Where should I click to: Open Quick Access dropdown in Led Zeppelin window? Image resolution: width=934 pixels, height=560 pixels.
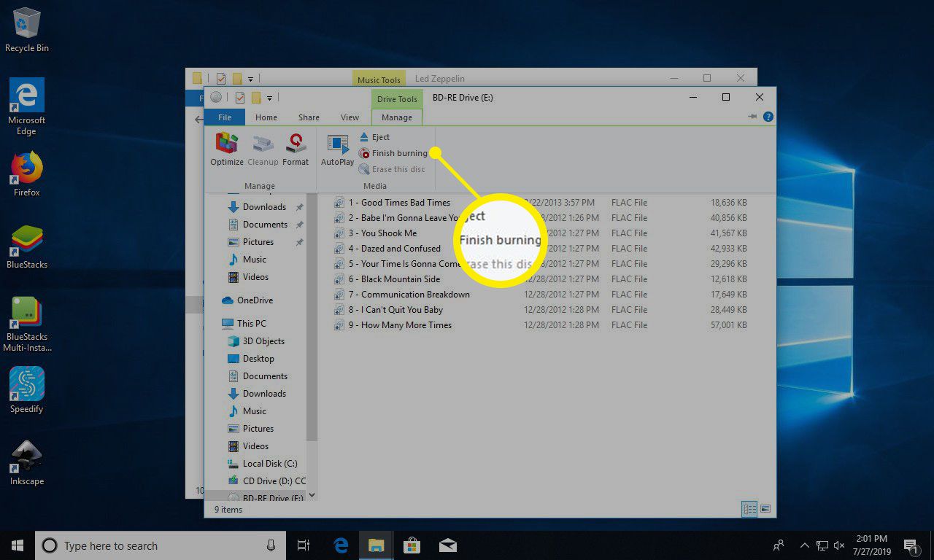tap(250, 78)
